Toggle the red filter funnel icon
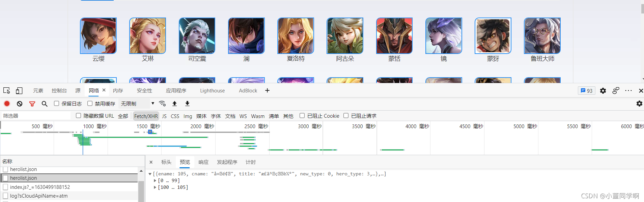This screenshot has height=202, width=644. [x=32, y=104]
